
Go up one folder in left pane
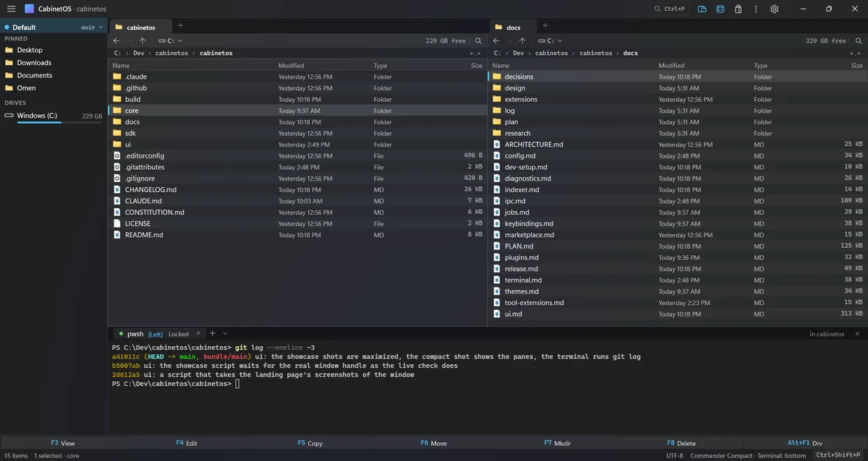click(142, 40)
